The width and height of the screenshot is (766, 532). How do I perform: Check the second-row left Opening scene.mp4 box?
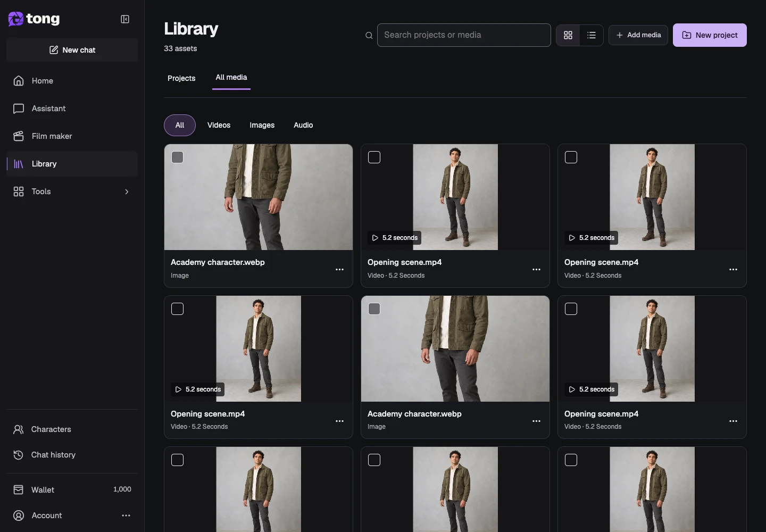point(178,309)
